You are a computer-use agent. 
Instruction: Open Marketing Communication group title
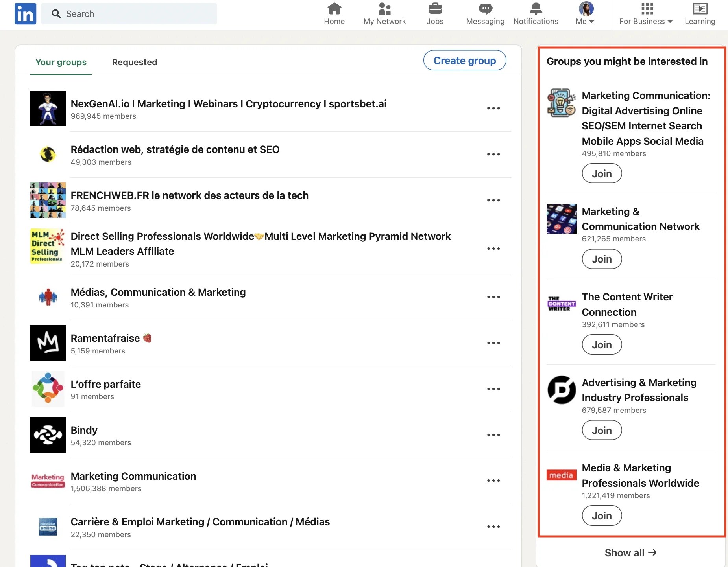click(x=133, y=476)
